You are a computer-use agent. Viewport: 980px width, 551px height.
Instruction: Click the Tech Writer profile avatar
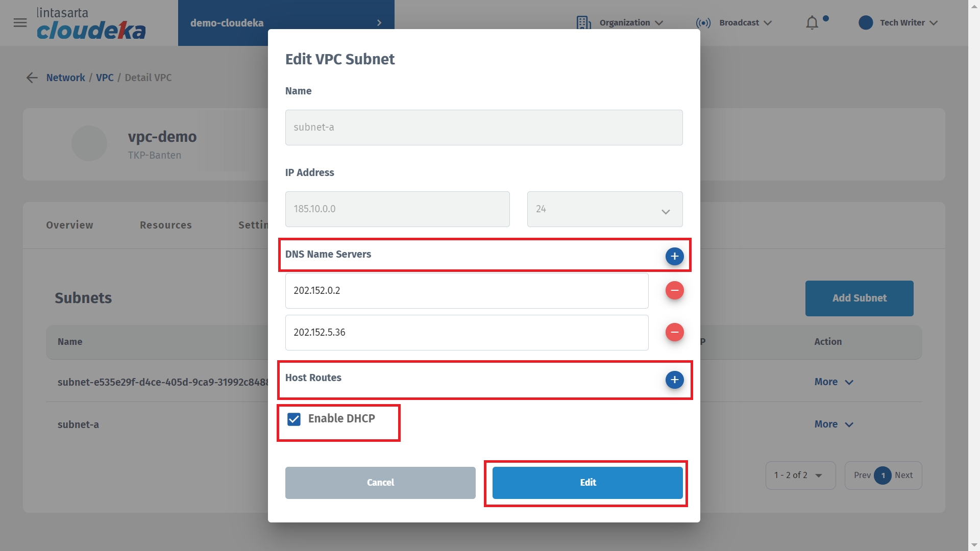tap(866, 23)
